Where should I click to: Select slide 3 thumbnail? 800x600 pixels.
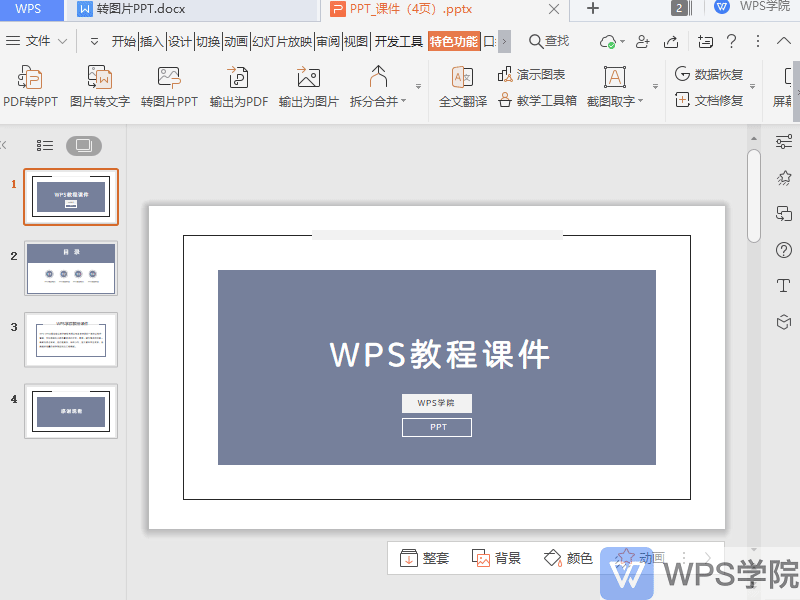71,340
